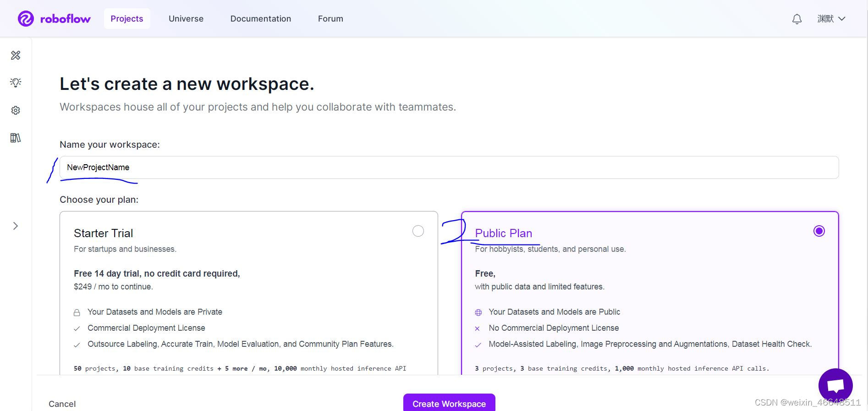Click 'For startups and businesses.' text
868x411 pixels.
[x=125, y=249]
